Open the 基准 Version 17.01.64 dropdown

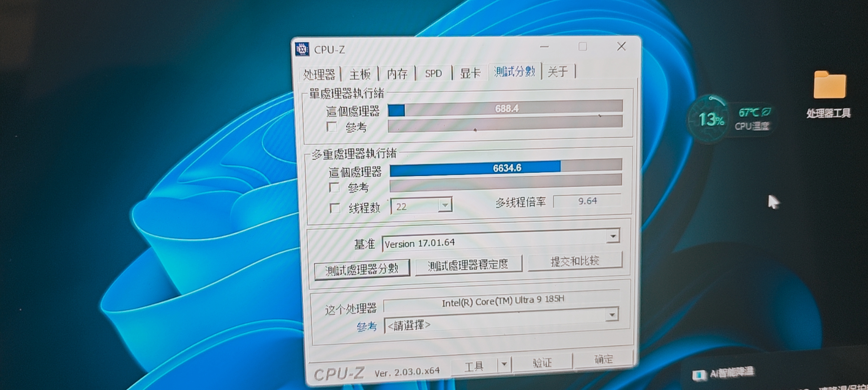(613, 236)
